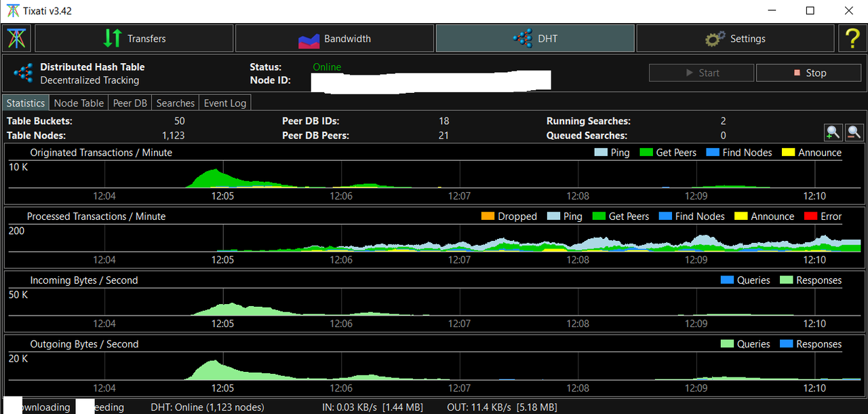Switch to the Peer DB tab

point(130,103)
